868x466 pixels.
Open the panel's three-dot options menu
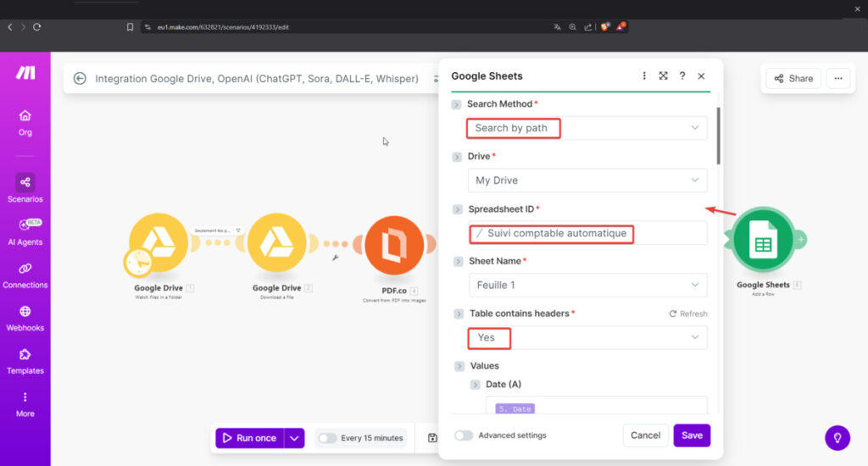tap(644, 76)
